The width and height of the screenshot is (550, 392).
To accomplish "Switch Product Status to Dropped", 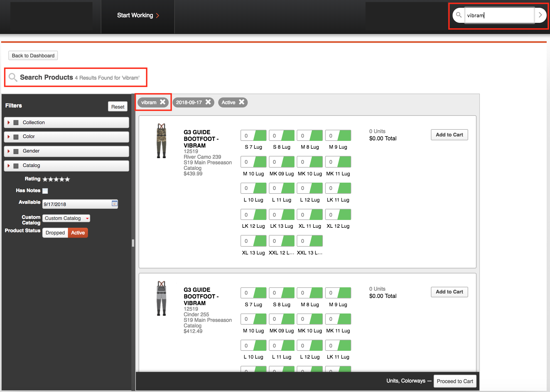I will pos(55,233).
